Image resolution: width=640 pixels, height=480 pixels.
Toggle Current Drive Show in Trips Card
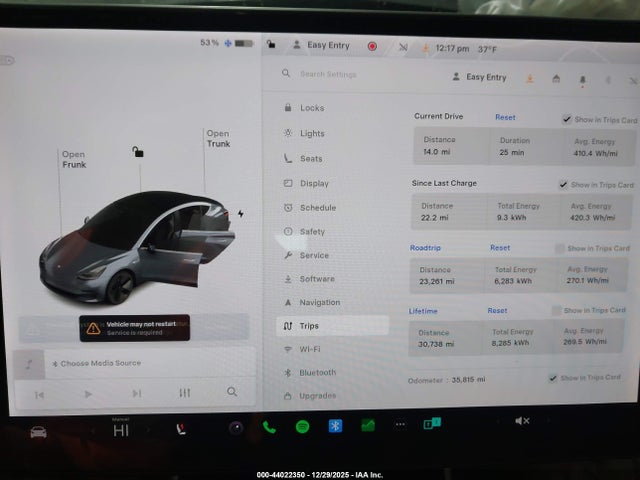point(567,119)
